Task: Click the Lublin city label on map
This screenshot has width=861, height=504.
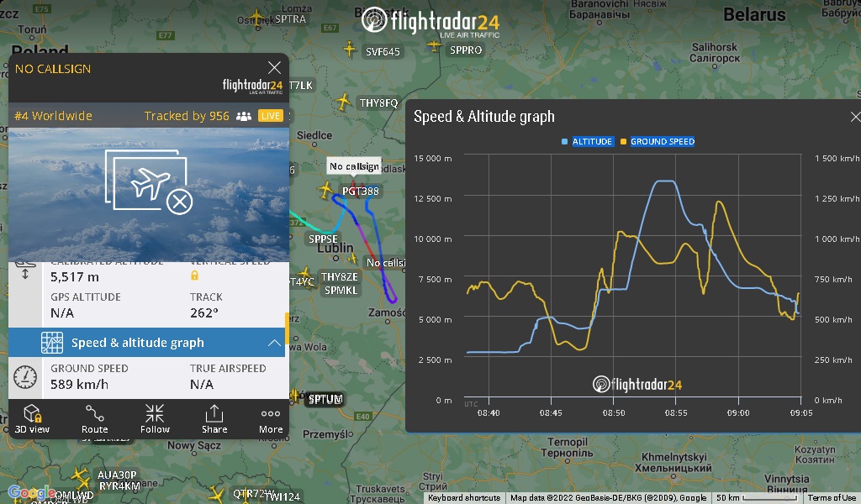Action: (335, 248)
